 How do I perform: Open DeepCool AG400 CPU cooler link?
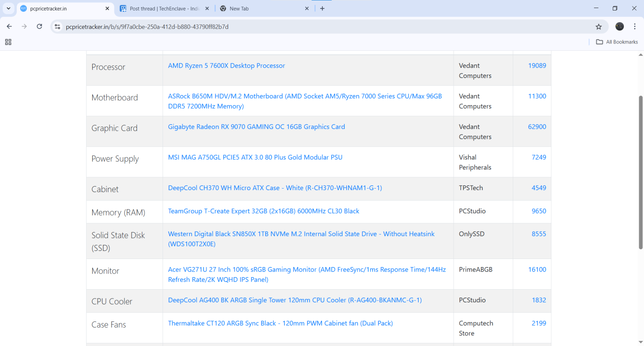tap(295, 300)
